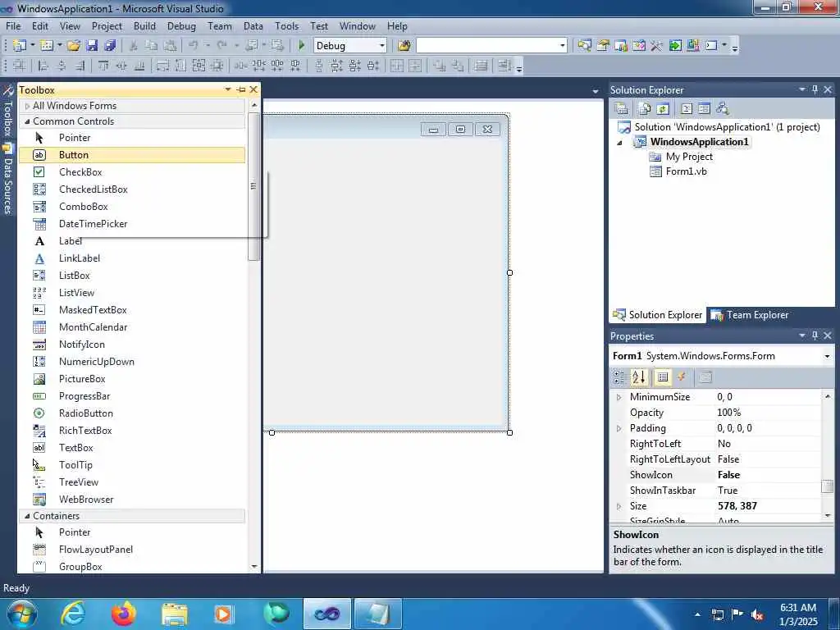
Task: Select the PictureBox control in Toolbox
Action: coord(132,379)
